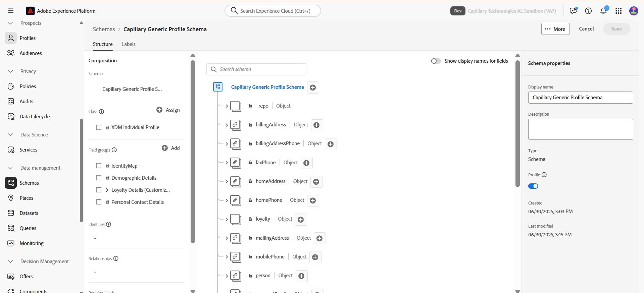
Task: Open the hamburger navigation menu
Action: pyautogui.click(x=11, y=11)
